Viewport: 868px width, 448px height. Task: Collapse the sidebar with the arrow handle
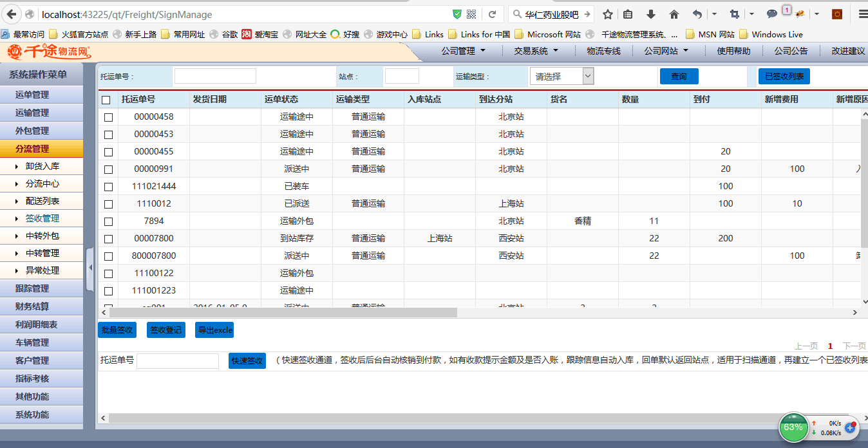pos(90,267)
